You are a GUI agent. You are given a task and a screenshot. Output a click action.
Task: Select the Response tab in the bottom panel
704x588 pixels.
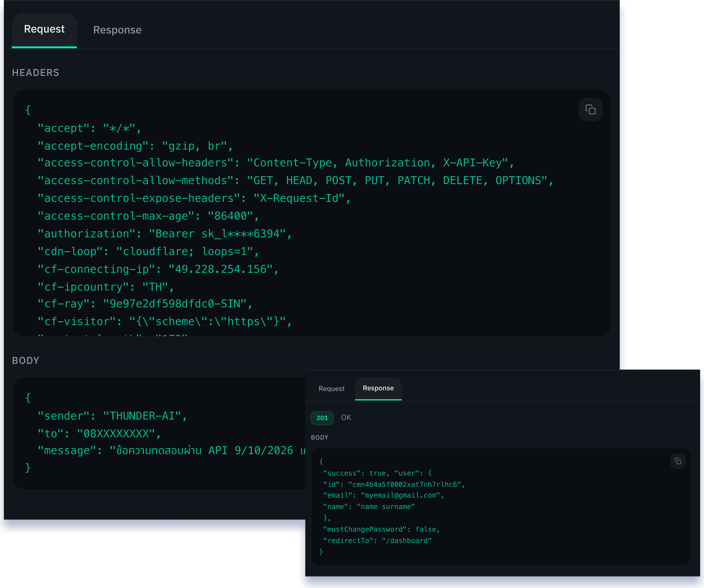click(378, 388)
